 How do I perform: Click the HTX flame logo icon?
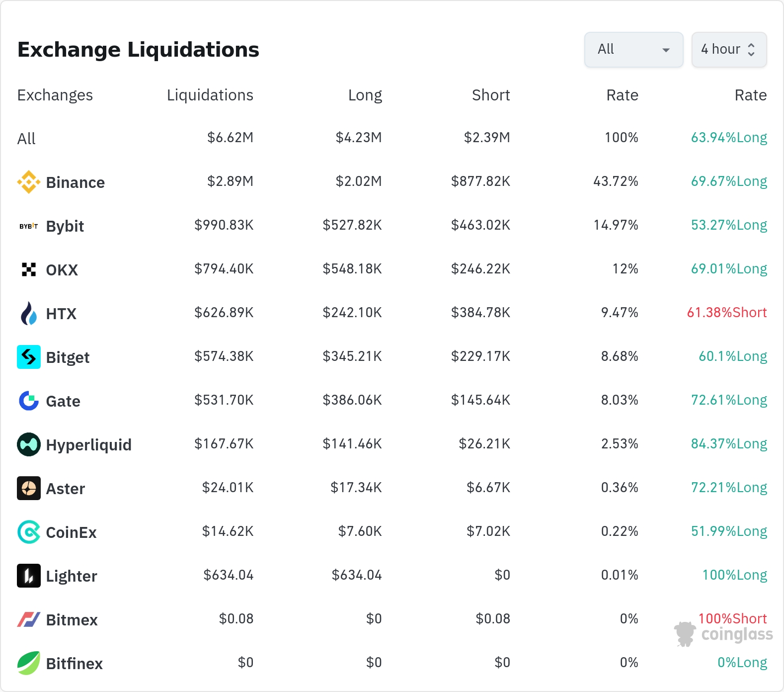29,313
